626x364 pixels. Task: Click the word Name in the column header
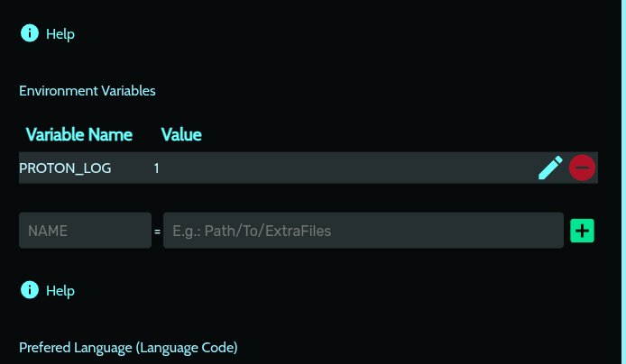coord(110,135)
